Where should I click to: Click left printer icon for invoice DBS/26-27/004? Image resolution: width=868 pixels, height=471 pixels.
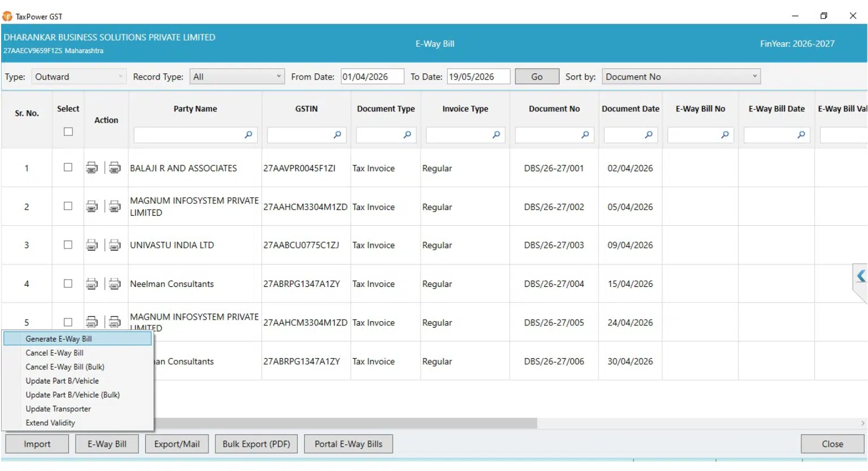[x=92, y=284]
